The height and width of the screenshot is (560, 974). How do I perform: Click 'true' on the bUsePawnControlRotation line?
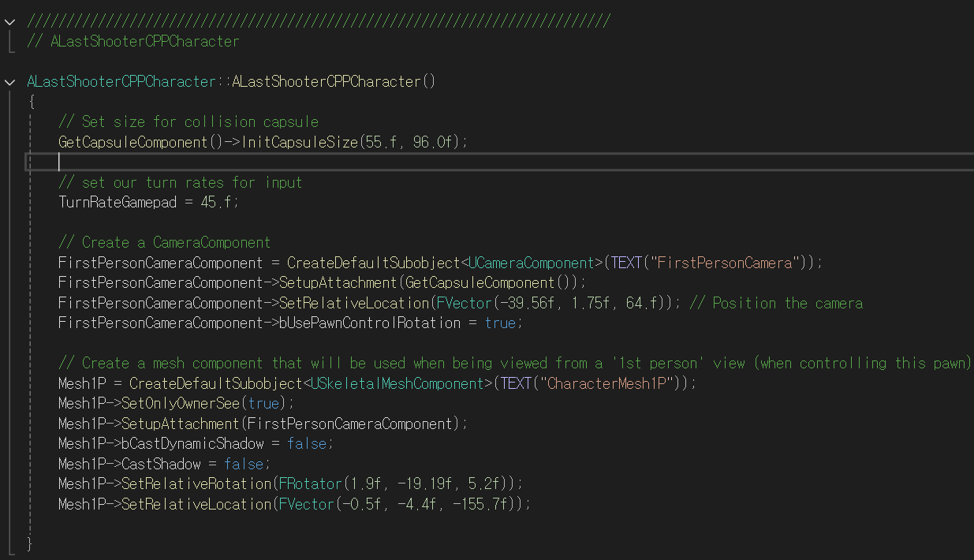point(500,323)
